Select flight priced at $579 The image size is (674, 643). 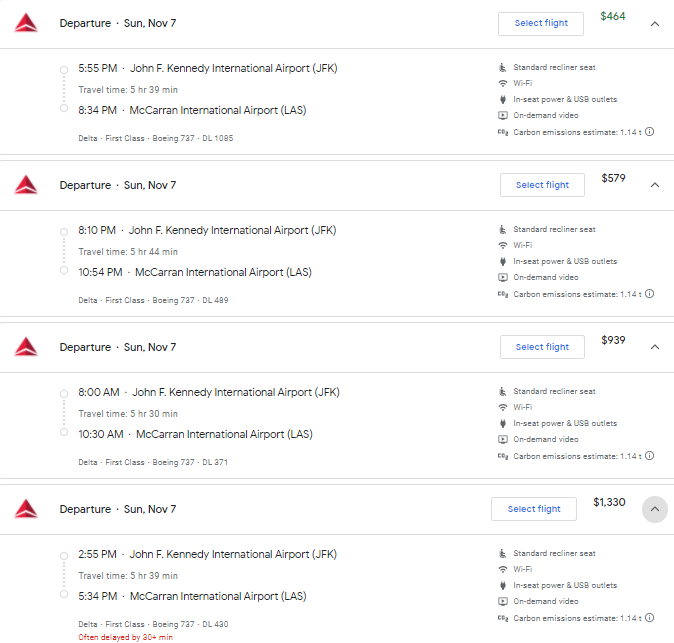pyautogui.click(x=542, y=185)
